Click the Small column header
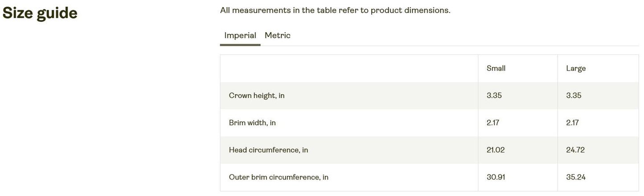The width and height of the screenshot is (644, 196). pyautogui.click(x=496, y=68)
